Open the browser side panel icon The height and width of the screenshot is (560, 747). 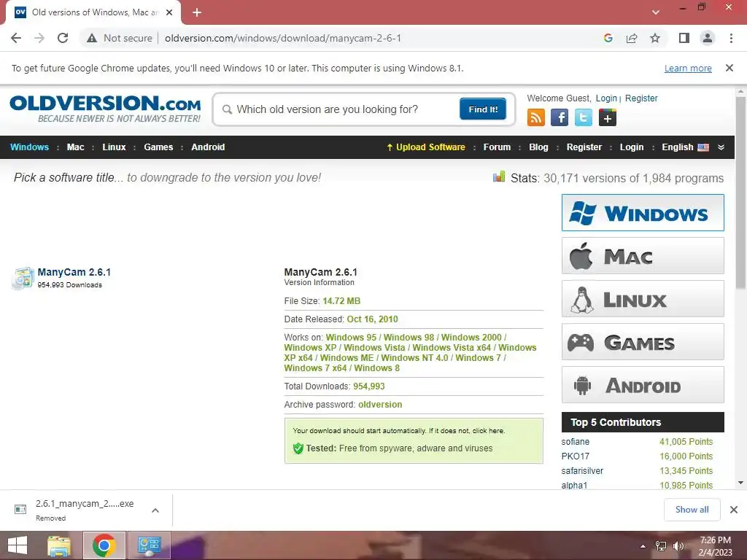(684, 38)
